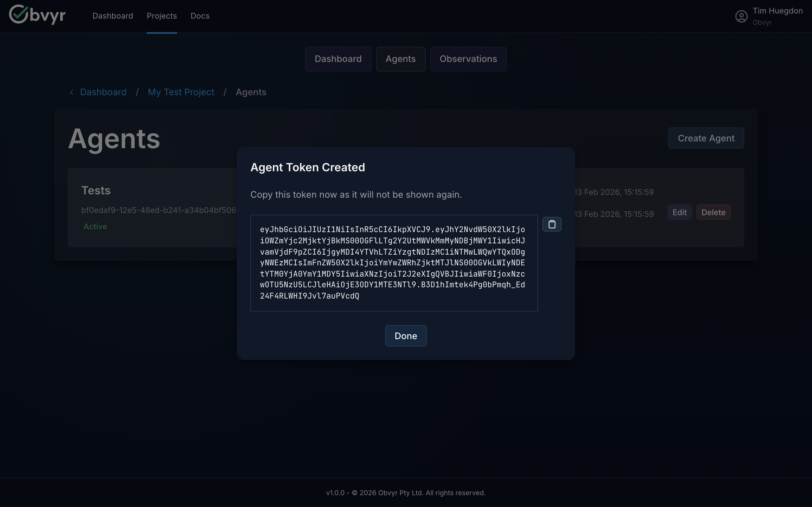Open the Docs navigation item
The width and height of the screenshot is (812, 507).
pos(200,16)
